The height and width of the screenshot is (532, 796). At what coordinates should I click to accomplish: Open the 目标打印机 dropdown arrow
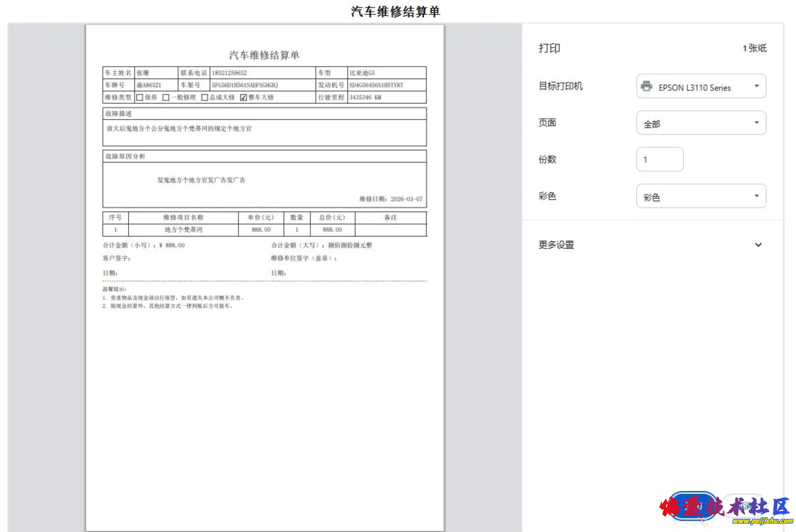[x=756, y=86]
